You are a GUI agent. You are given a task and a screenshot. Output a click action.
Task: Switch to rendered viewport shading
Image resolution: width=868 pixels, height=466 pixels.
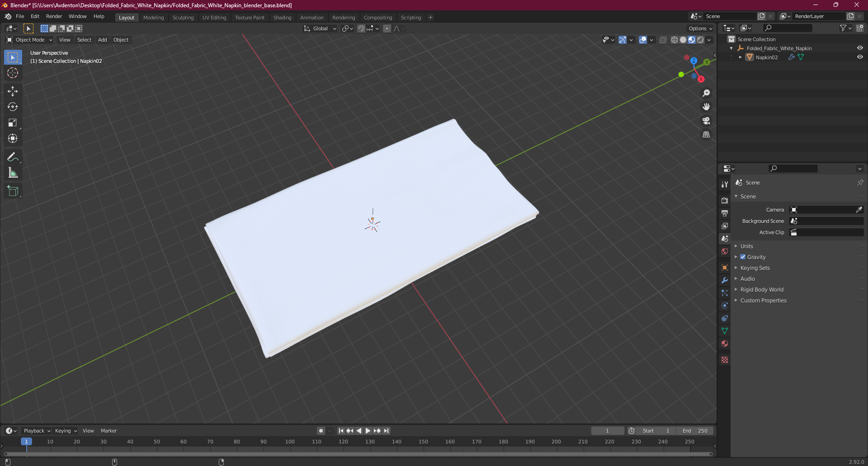(700, 40)
